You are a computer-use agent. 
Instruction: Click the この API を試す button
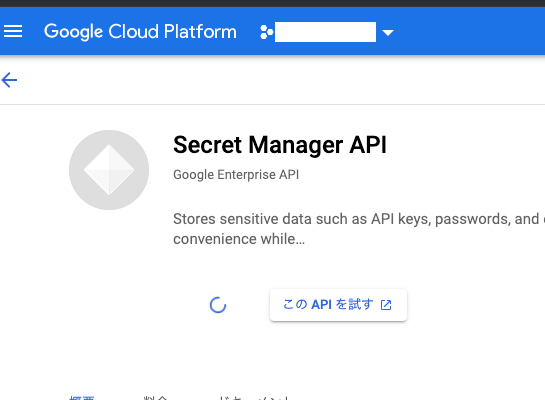coord(338,305)
